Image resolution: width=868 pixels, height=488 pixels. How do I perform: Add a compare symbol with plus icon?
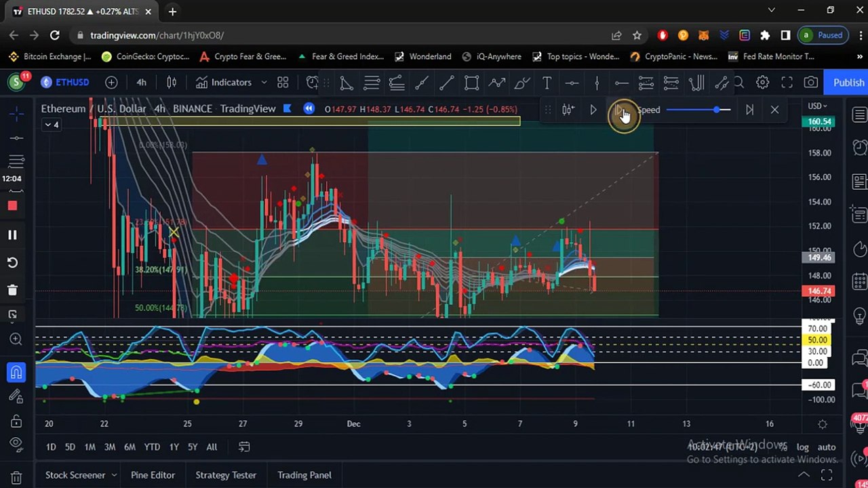[111, 83]
